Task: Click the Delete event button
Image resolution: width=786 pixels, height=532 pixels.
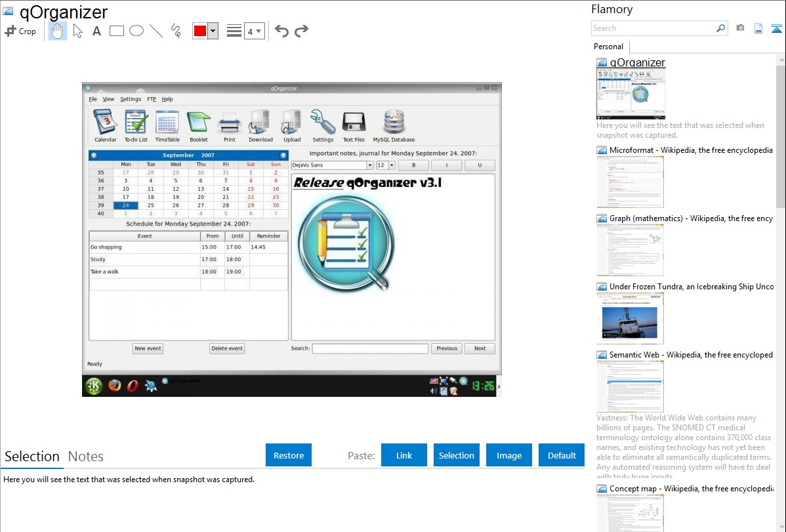Action: [x=227, y=348]
